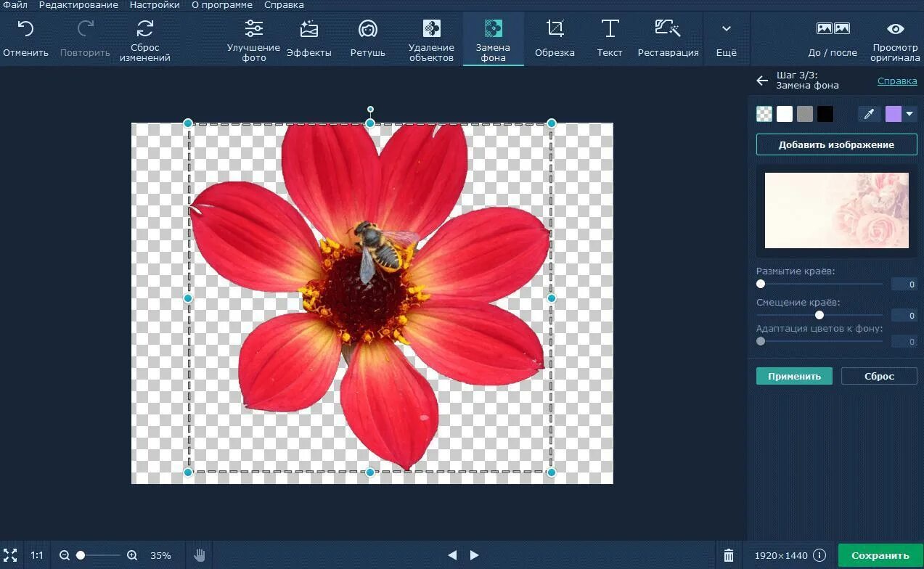The image size is (924, 569).
Task: Click the rotation handle above selection
Action: click(370, 110)
